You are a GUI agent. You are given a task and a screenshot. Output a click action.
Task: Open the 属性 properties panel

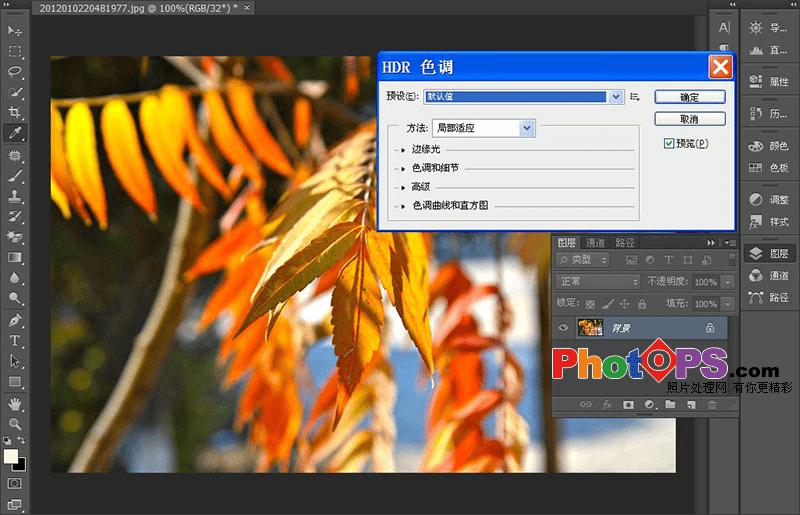(x=769, y=82)
